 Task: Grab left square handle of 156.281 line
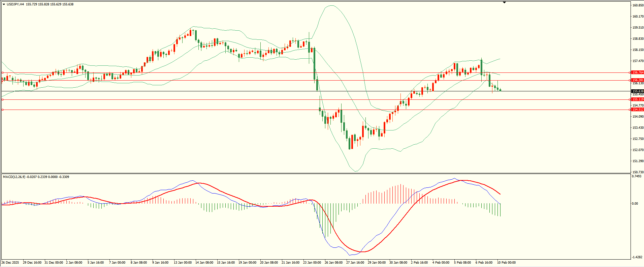pyautogui.click(x=3, y=80)
